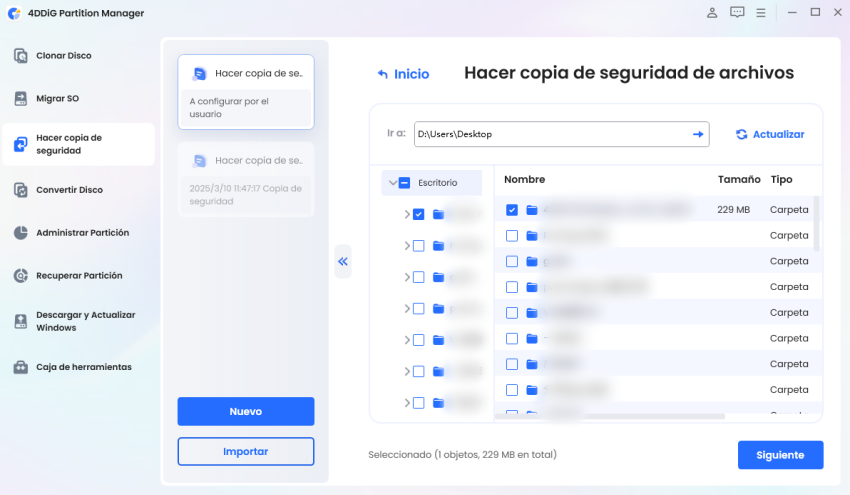Open Recuperar Partición
The image size is (850, 495).
(x=79, y=275)
